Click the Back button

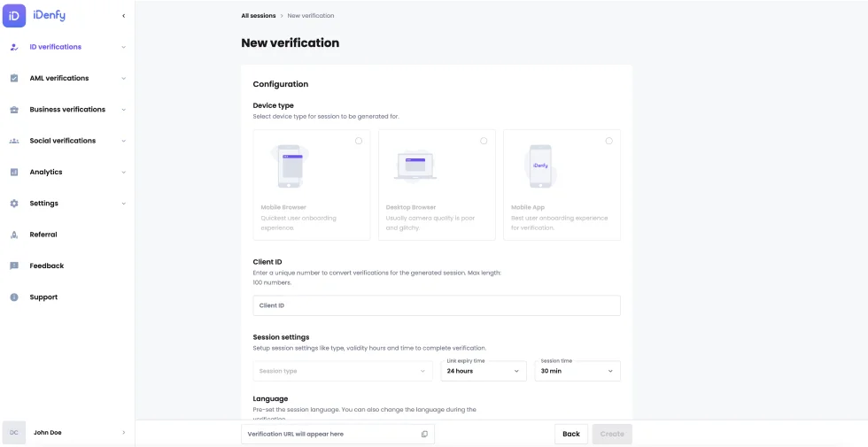571,434
